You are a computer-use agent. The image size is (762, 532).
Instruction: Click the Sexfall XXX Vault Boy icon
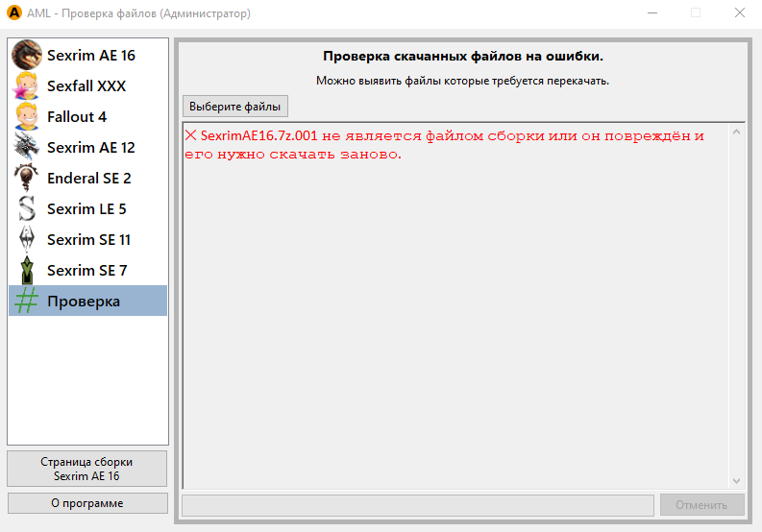[x=27, y=86]
